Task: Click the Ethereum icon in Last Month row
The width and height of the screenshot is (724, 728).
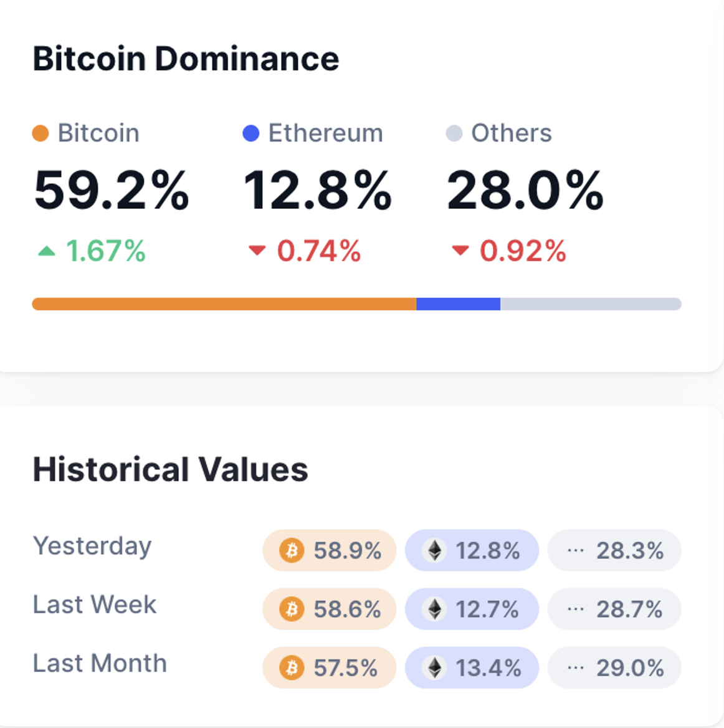Action: [434, 668]
